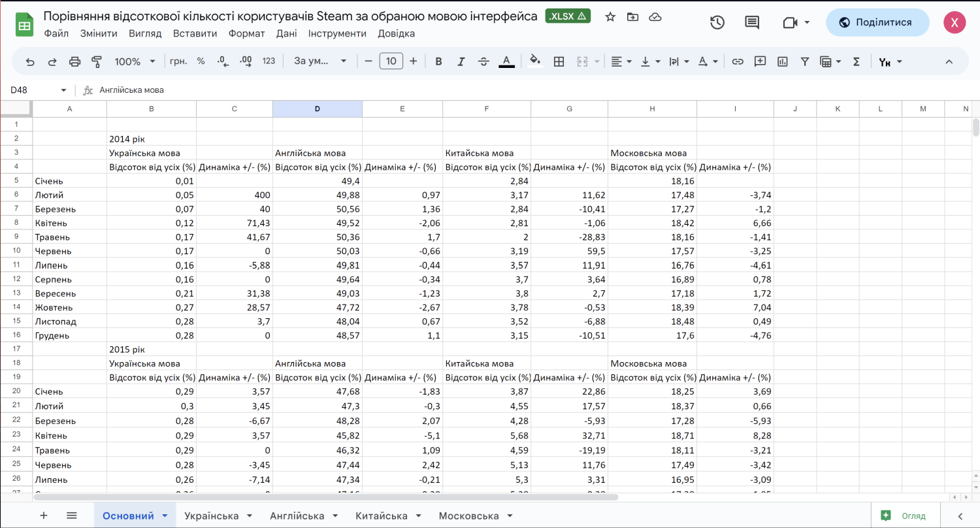This screenshot has height=528, width=980.
Task: Switch to the Англійська sheet tab
Action: 304,516
